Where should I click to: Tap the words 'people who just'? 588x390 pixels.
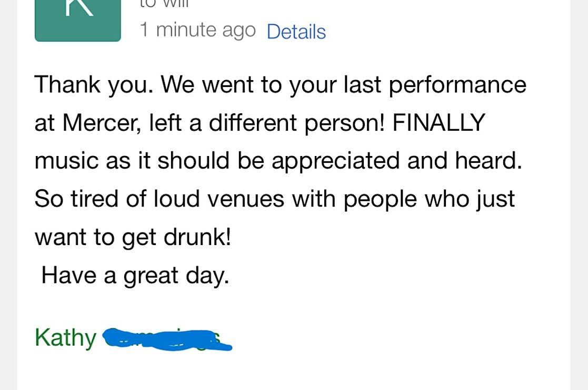pyautogui.click(x=429, y=199)
